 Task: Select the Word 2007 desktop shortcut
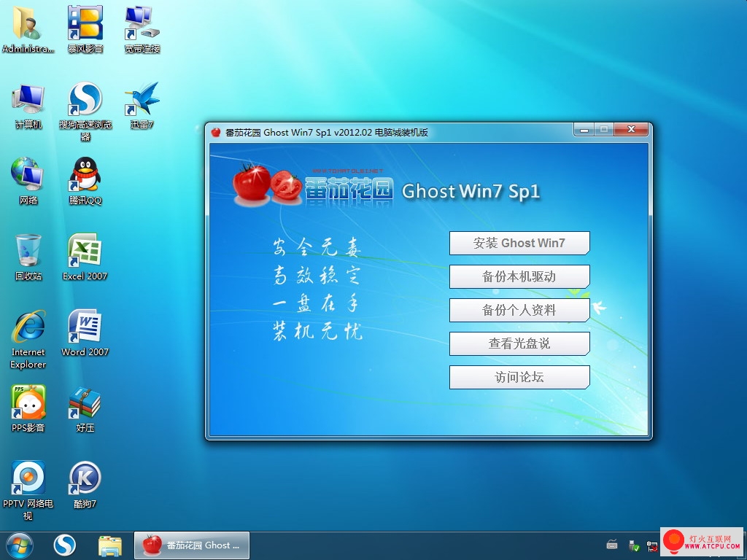pyautogui.click(x=85, y=333)
